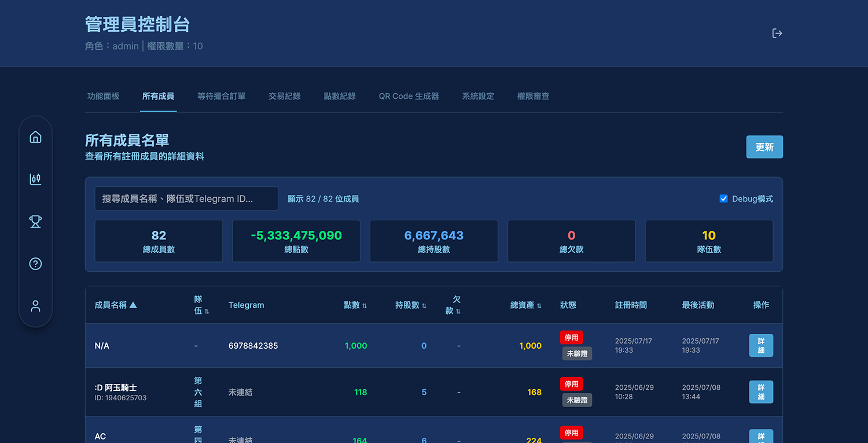The height and width of the screenshot is (443, 868).
Task: Click registration time 2025/06/29 10:28
Action: (634, 392)
